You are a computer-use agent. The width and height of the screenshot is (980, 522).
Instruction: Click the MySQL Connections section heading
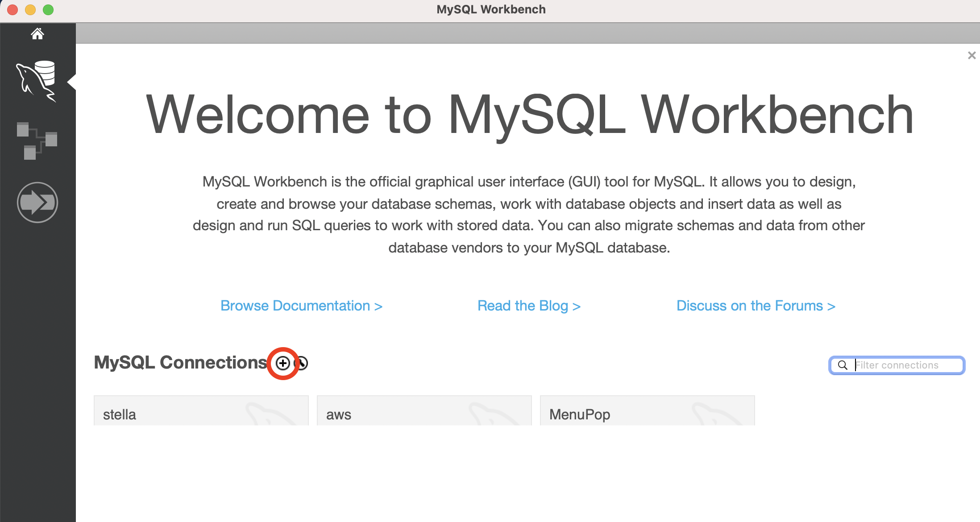click(x=180, y=363)
